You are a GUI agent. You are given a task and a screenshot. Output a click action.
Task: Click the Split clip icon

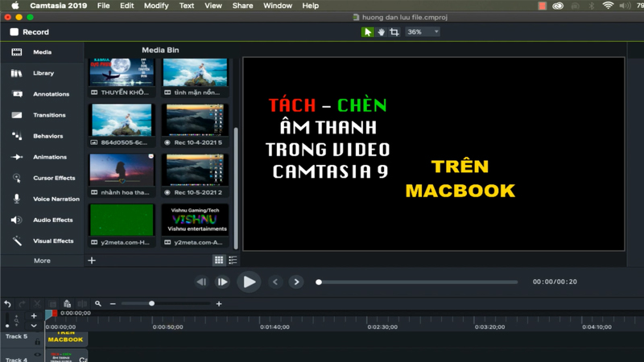(x=82, y=304)
